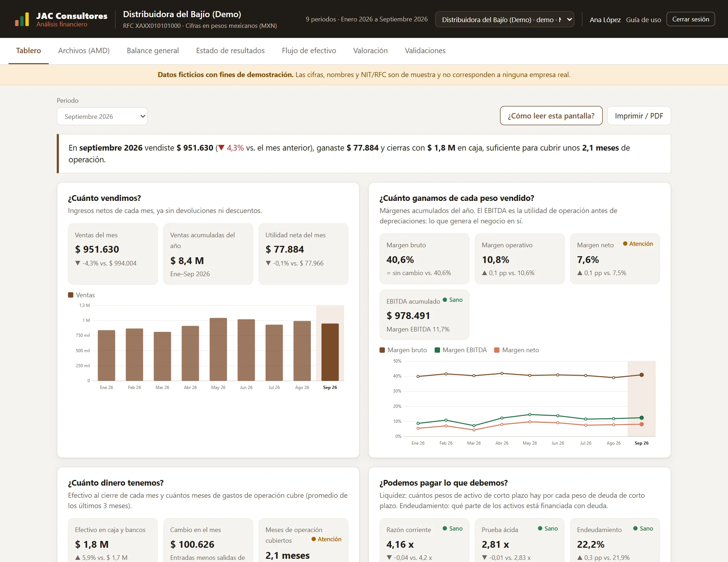The height and width of the screenshot is (562, 728).
Task: Click the Atención badge on Margen neto
Action: [x=638, y=244]
